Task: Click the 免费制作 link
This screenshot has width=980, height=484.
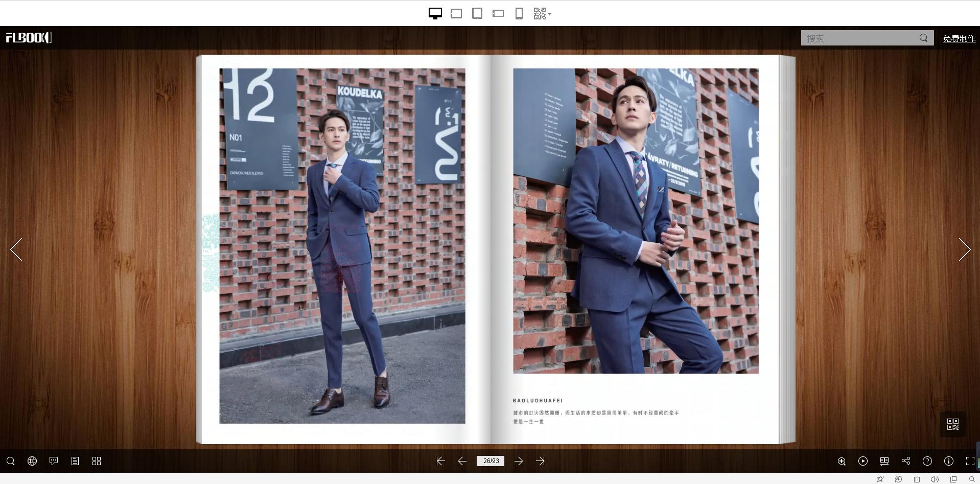Action: [x=959, y=38]
